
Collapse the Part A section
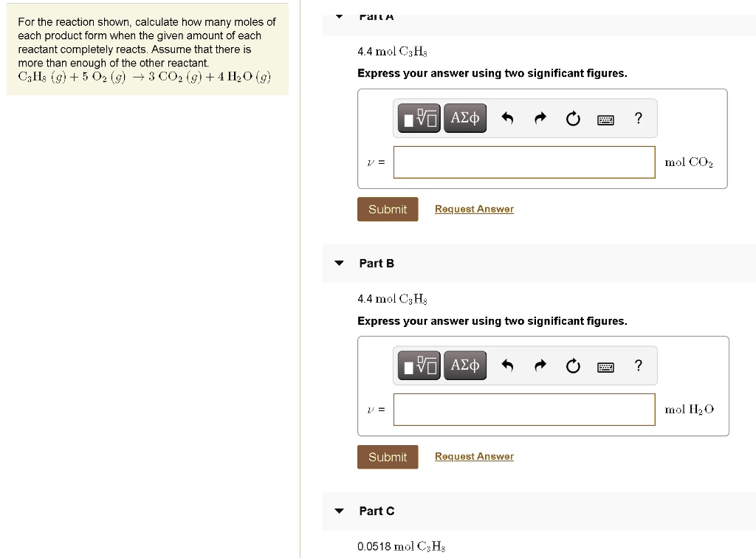pyautogui.click(x=338, y=15)
